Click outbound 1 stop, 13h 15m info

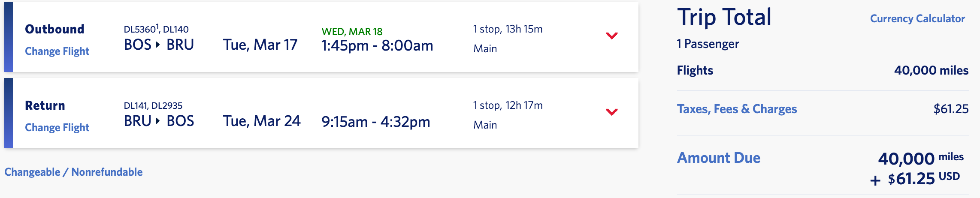pos(508,29)
